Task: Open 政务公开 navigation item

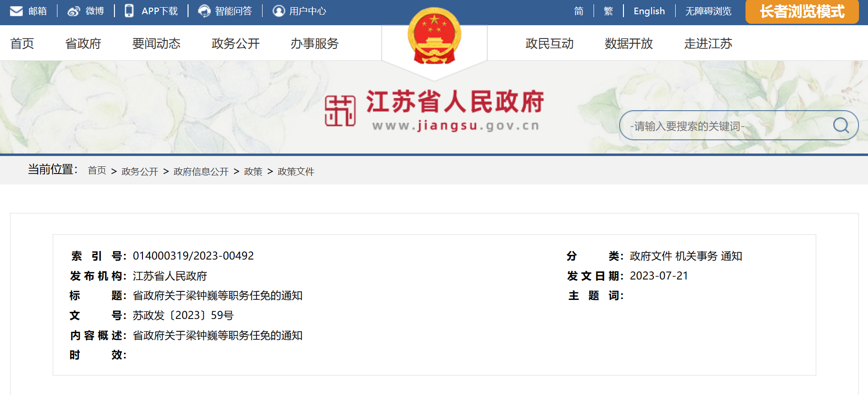Action: [236, 43]
